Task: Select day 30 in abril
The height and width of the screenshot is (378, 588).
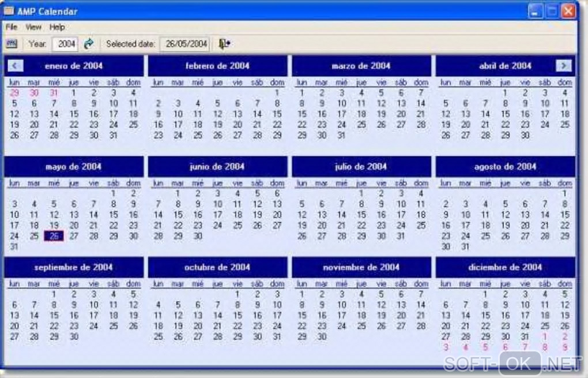Action: [525, 135]
